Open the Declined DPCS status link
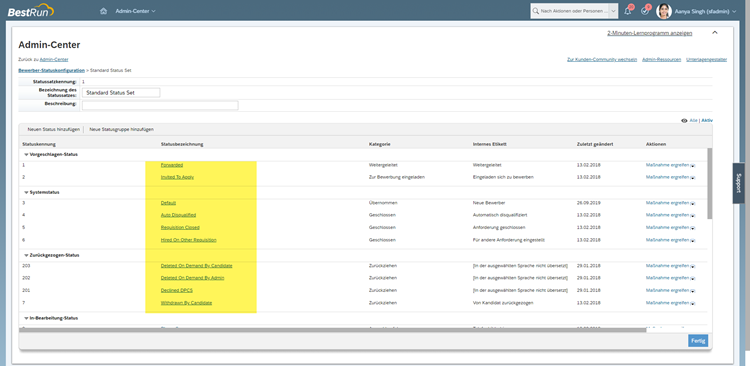 pos(177,290)
